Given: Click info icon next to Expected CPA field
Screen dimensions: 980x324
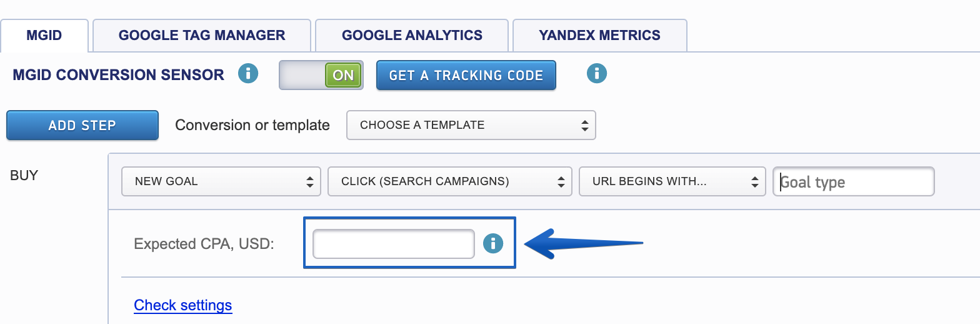Looking at the screenshot, I should [x=493, y=243].
